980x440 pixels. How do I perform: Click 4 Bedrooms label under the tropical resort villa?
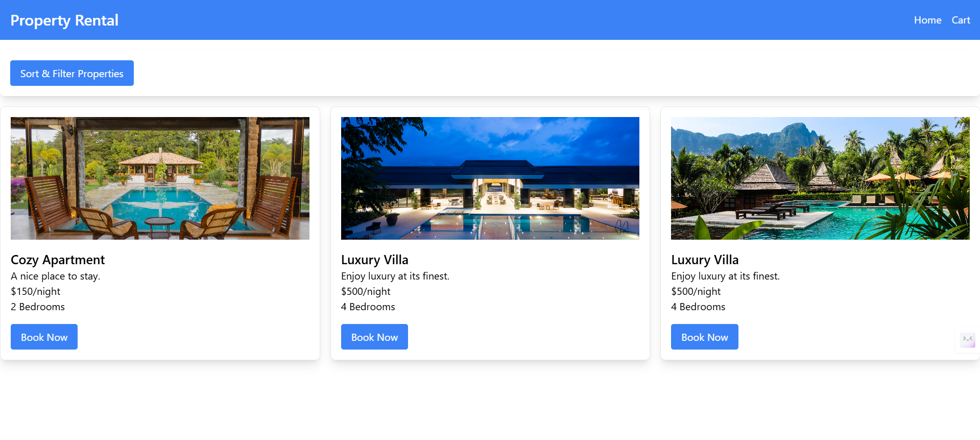tap(698, 307)
